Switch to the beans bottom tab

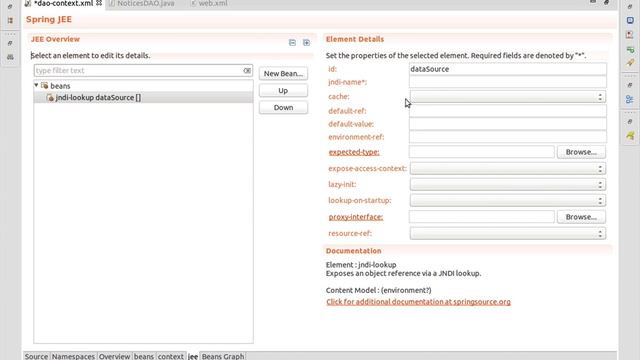point(144,356)
